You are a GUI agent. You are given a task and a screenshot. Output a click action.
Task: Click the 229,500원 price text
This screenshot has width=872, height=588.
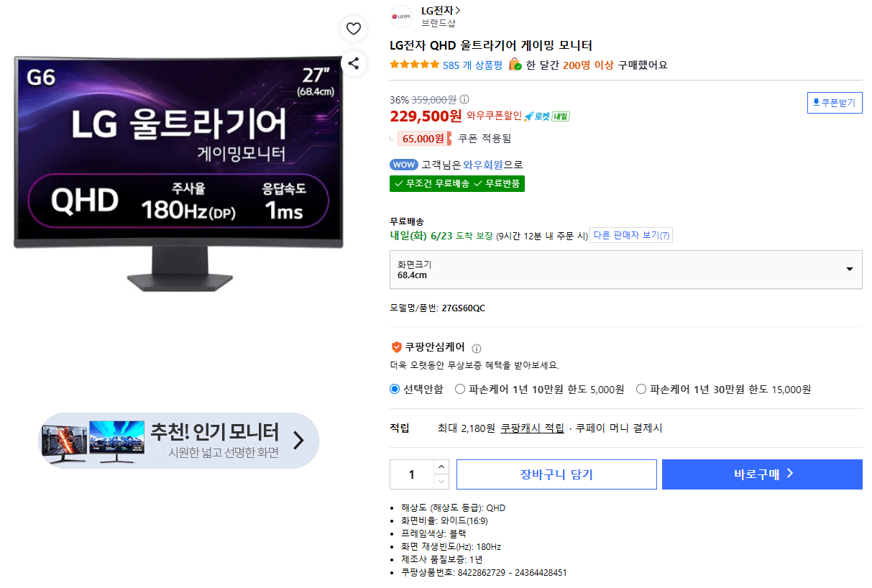(426, 116)
